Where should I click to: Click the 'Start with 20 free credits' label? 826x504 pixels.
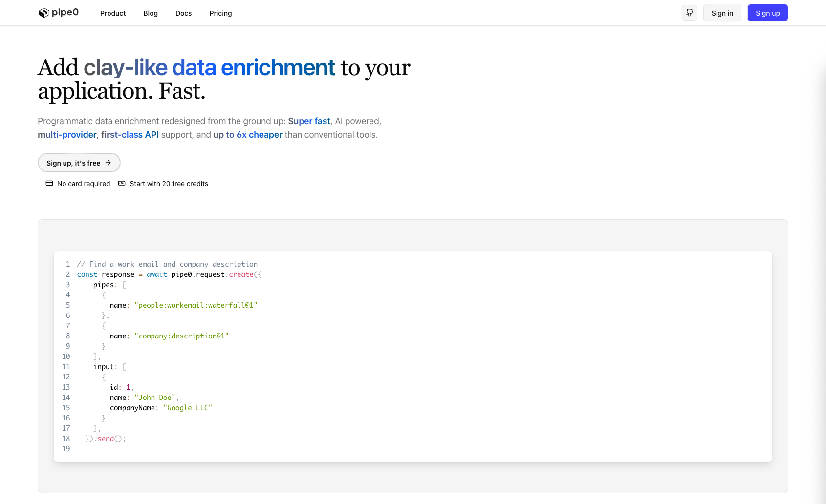tap(169, 184)
